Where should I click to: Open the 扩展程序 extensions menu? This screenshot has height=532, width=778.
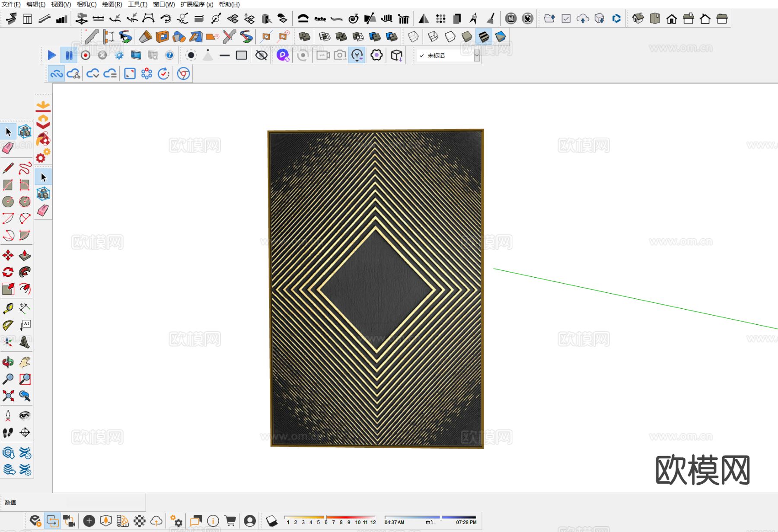tap(197, 4)
